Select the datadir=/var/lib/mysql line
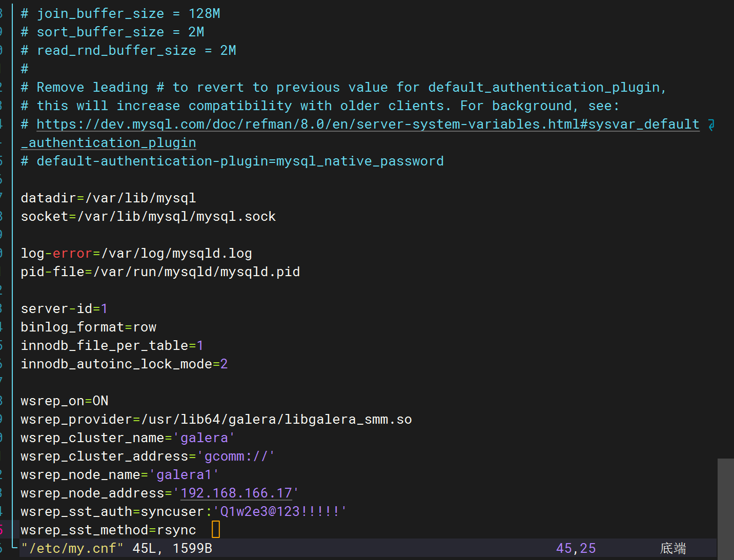 [x=108, y=197]
